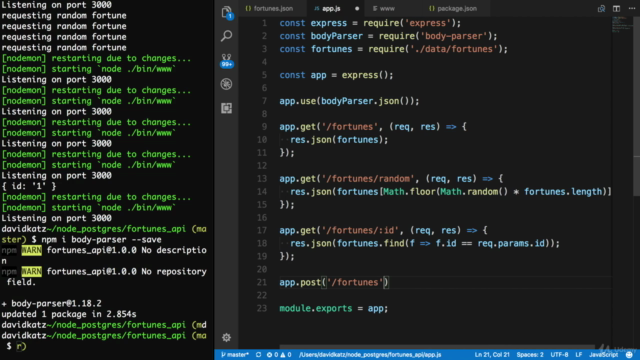The image size is (640, 360).
Task: Click 'Math.random()' on line 14
Action: tap(473, 192)
